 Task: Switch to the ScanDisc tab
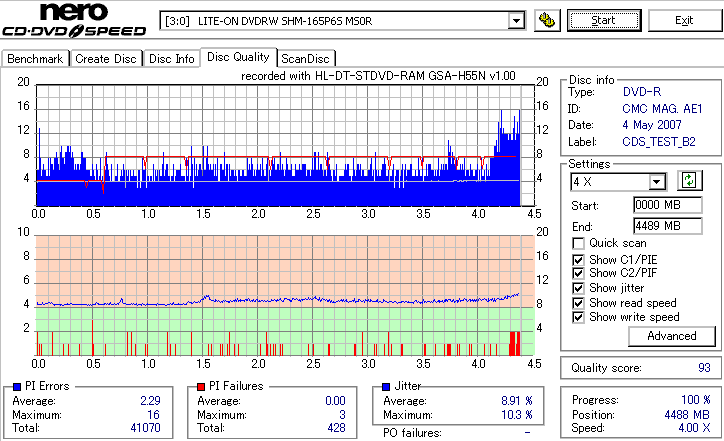pos(305,59)
